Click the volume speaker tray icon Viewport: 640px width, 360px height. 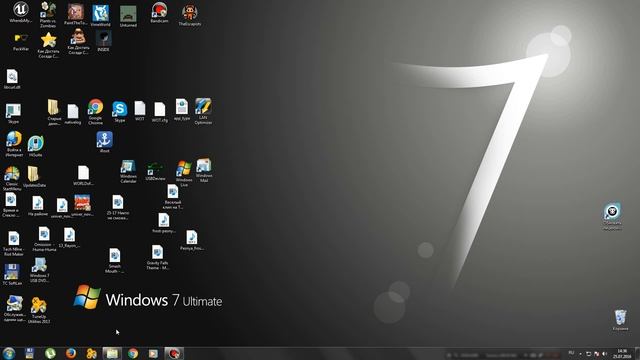pyautogui.click(x=604, y=354)
